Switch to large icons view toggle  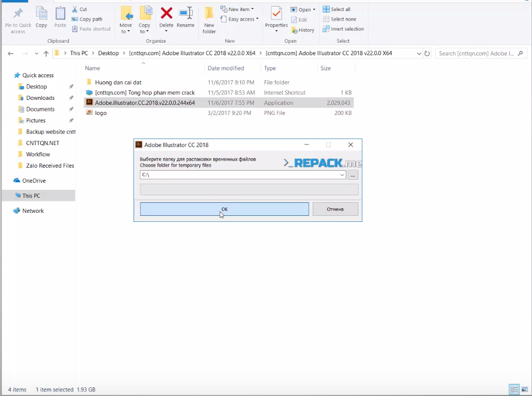click(525, 389)
